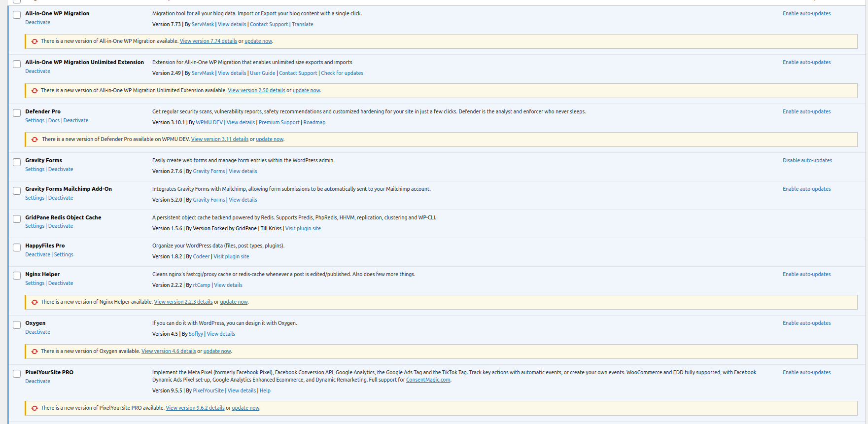Update PixelYourSite PRO now

click(x=245, y=408)
